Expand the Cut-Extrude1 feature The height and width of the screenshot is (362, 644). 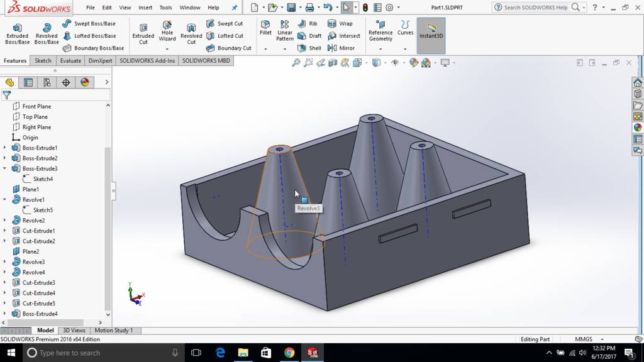pos(4,231)
